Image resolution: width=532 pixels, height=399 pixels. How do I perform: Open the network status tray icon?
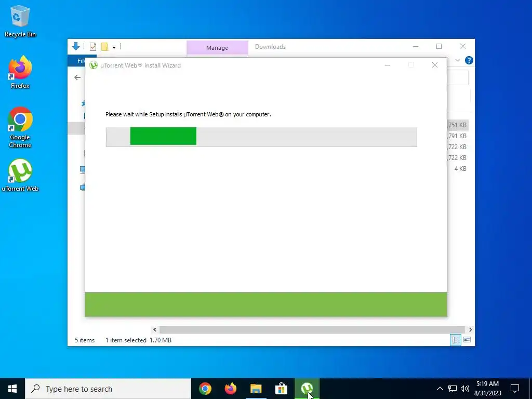pyautogui.click(x=453, y=389)
